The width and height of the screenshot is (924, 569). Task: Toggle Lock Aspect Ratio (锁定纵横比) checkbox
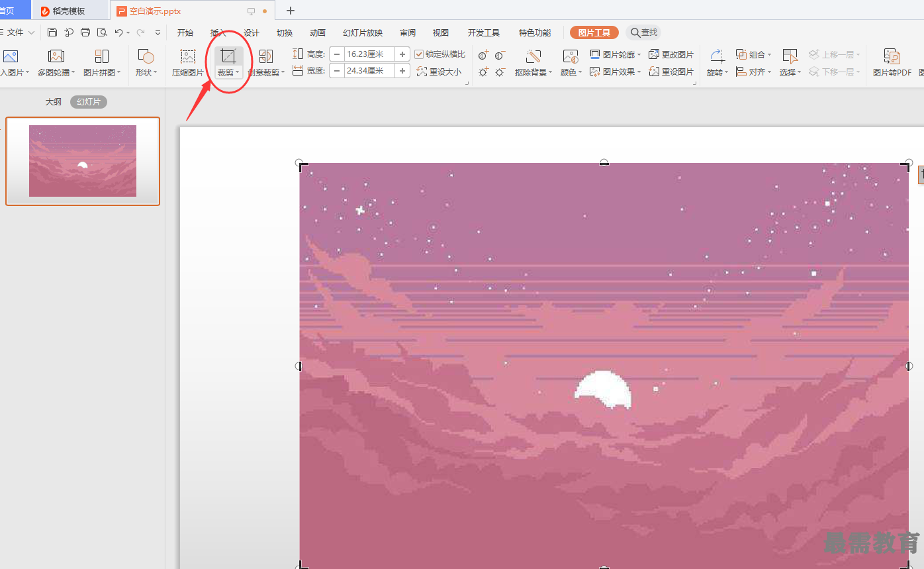pos(419,54)
